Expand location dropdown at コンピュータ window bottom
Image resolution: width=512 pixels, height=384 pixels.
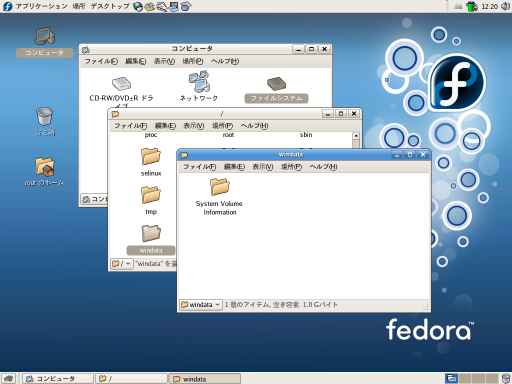(94, 199)
